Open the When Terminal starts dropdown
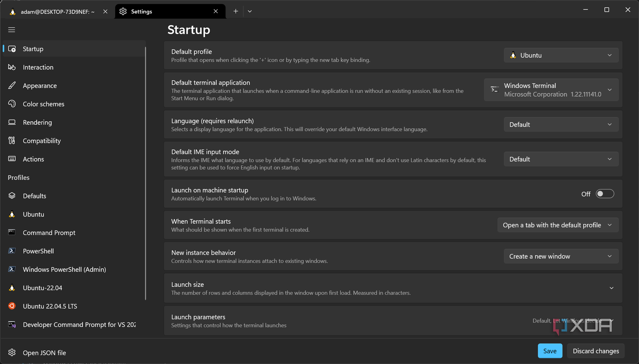 click(558, 225)
